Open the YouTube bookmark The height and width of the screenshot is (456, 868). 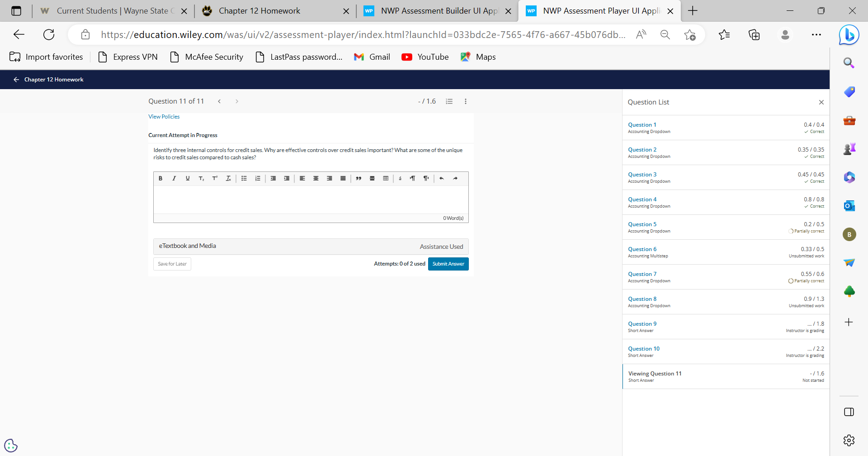point(425,57)
